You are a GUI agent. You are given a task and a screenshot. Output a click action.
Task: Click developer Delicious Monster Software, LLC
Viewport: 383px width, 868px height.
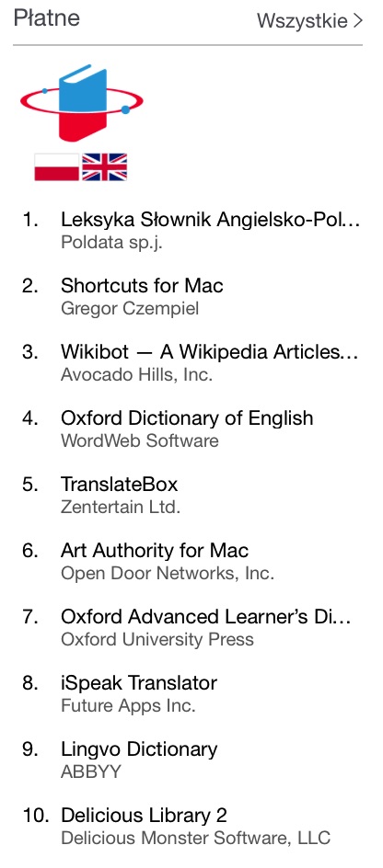[x=196, y=838]
